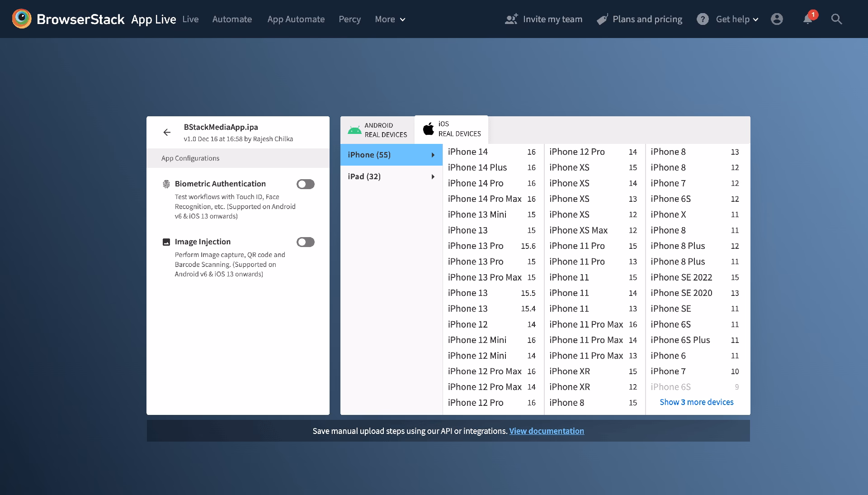868x495 pixels.
Task: Click the back arrow beside BStackMediaApp.ipa
Action: pos(167,132)
